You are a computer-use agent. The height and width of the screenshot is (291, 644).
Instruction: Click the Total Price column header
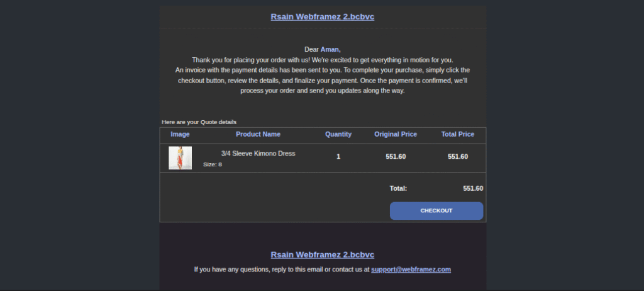[x=458, y=134]
